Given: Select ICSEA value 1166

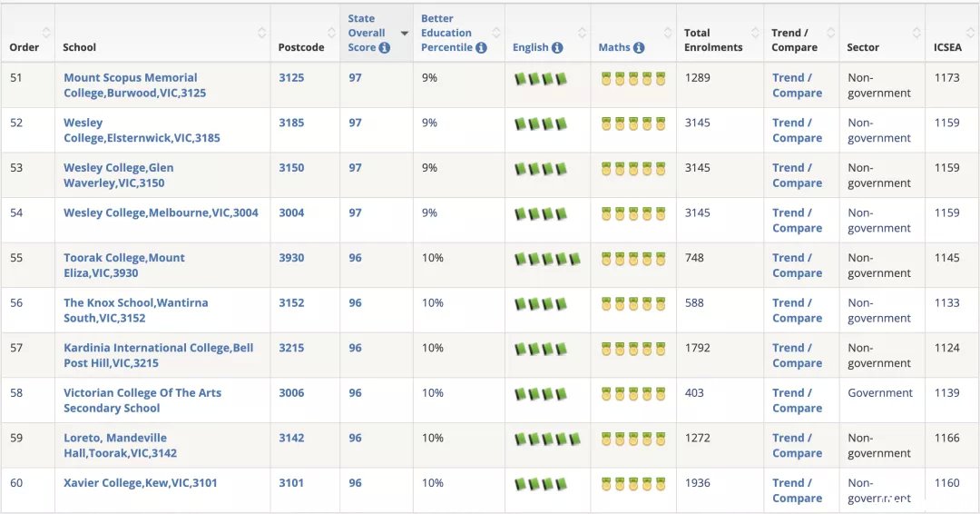Looking at the screenshot, I should tap(946, 438).
